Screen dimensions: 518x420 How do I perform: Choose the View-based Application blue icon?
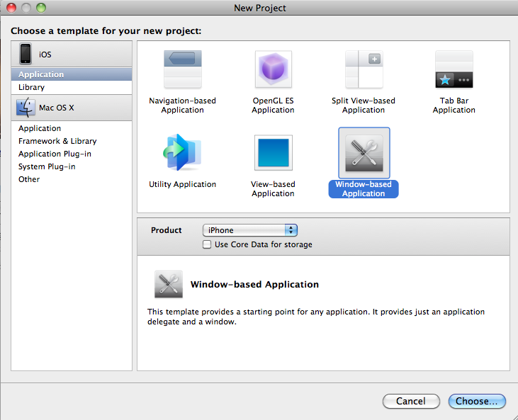274,152
